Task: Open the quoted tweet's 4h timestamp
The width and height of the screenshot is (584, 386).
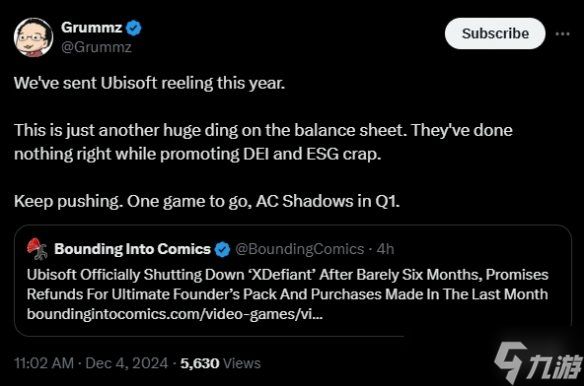Action: pyautogui.click(x=385, y=249)
